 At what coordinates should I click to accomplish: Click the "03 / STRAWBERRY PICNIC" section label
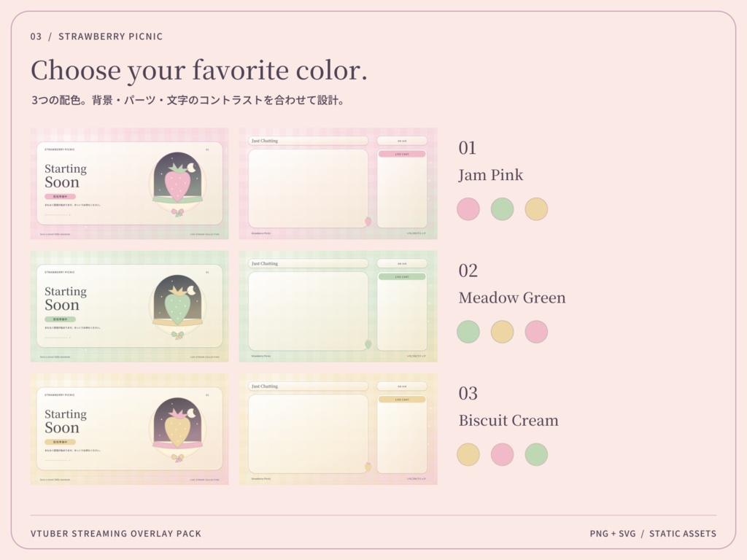97,36
